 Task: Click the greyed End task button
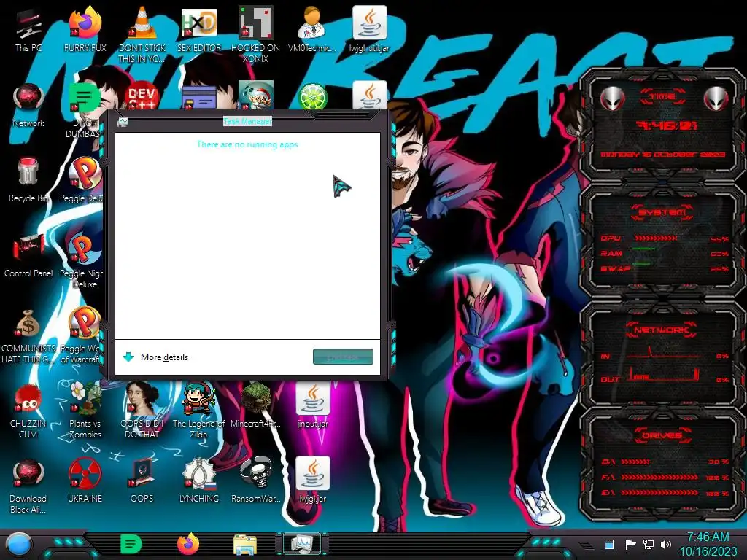click(x=343, y=357)
